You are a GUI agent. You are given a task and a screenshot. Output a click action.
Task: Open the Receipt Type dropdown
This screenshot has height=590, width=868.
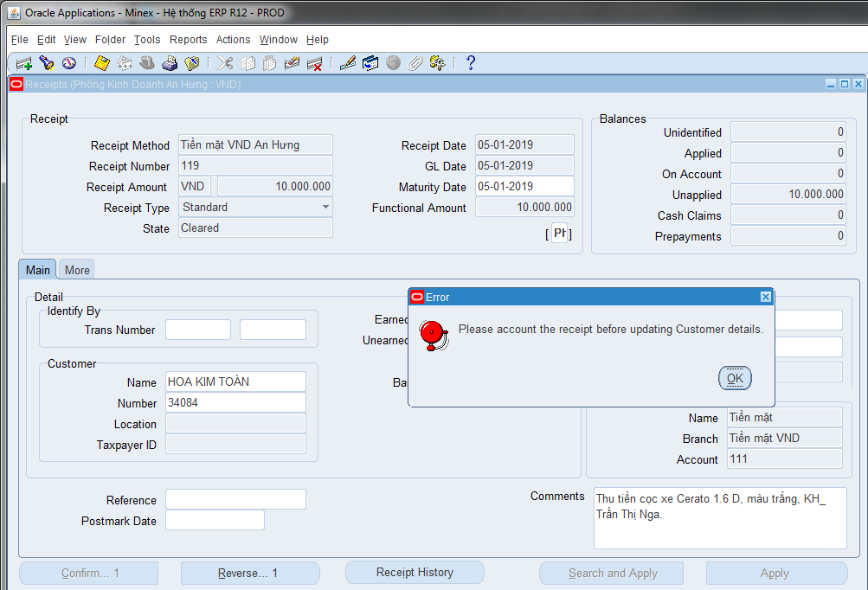(325, 207)
